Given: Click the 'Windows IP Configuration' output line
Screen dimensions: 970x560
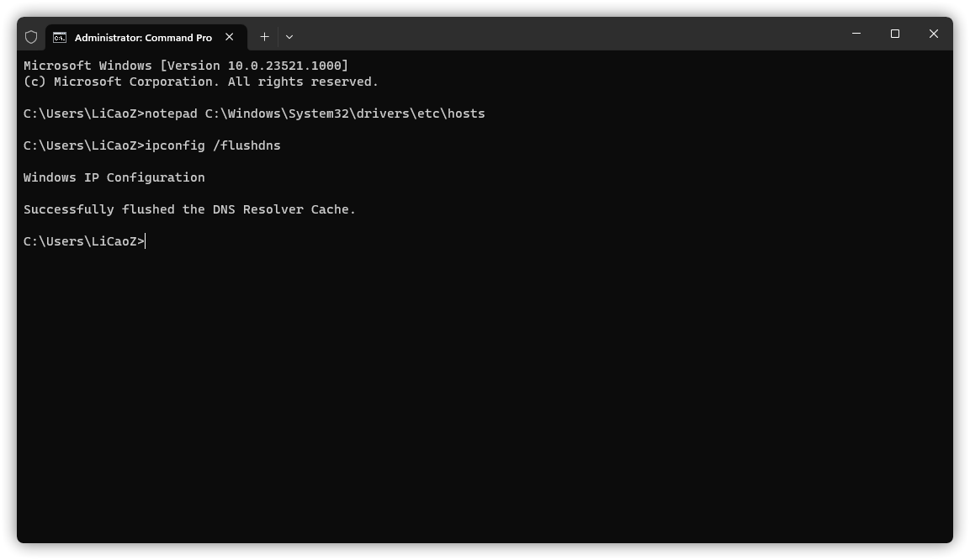Looking at the screenshot, I should point(114,177).
